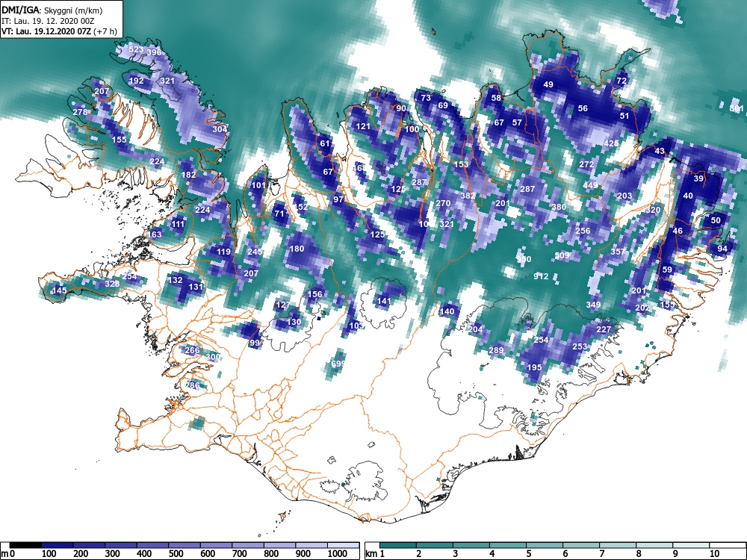Image resolution: width=747 pixels, height=560 pixels.
Task: Select the visibility reading 182
Action: click(x=189, y=175)
